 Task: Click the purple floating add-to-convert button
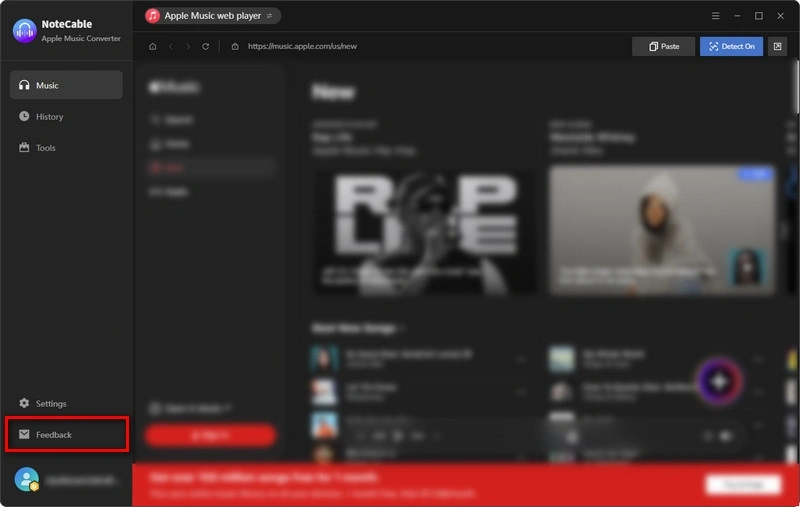pyautogui.click(x=719, y=381)
